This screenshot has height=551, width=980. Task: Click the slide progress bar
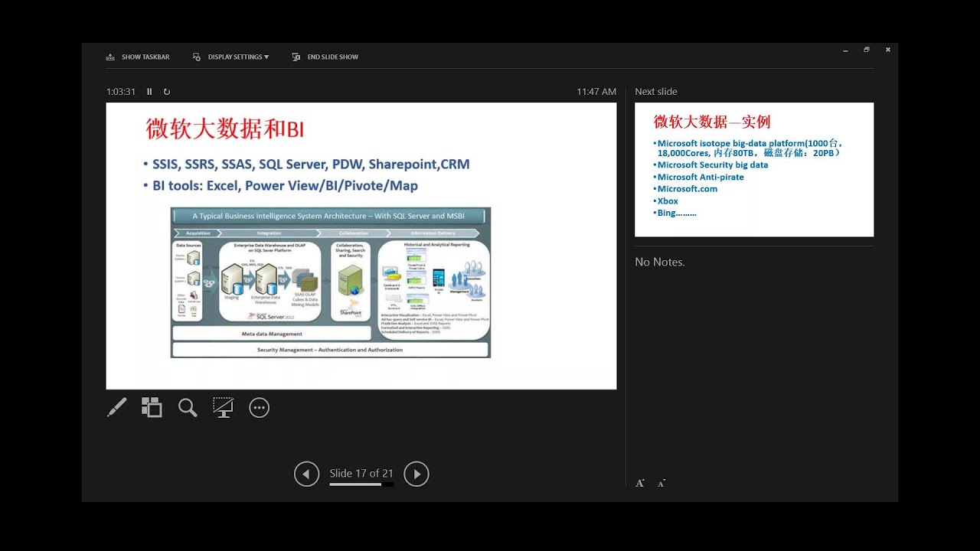tap(361, 484)
